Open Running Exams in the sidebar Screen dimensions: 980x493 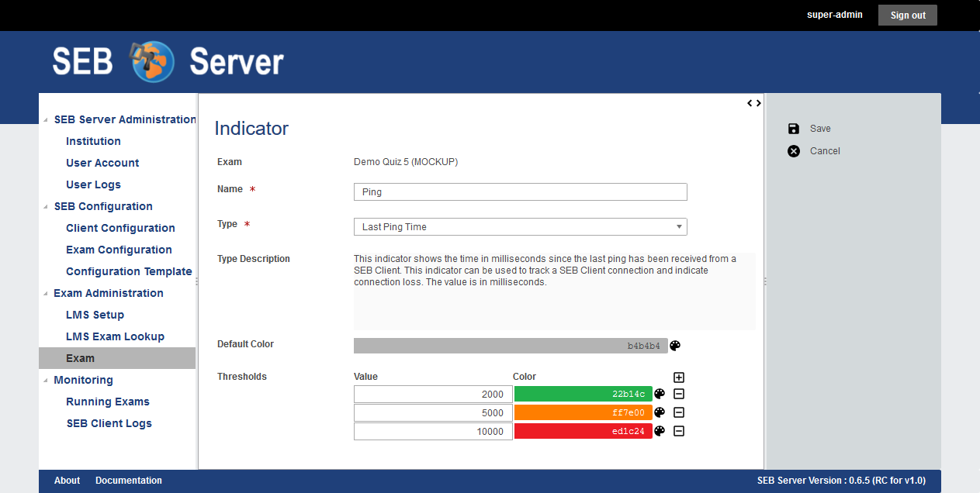[108, 402]
